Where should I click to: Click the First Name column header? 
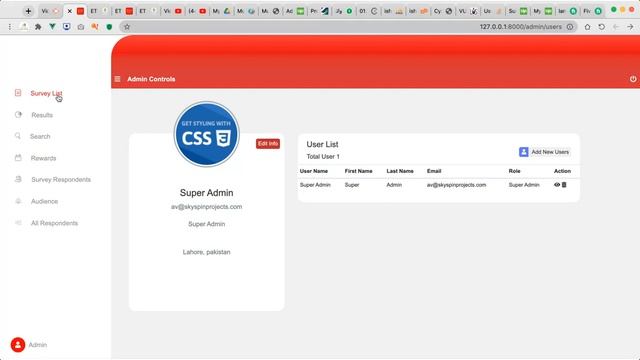click(358, 171)
